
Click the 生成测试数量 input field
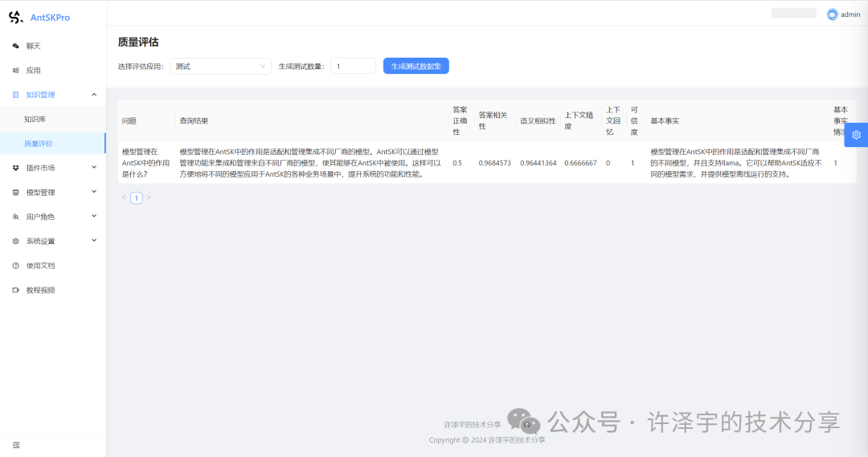[x=353, y=66]
